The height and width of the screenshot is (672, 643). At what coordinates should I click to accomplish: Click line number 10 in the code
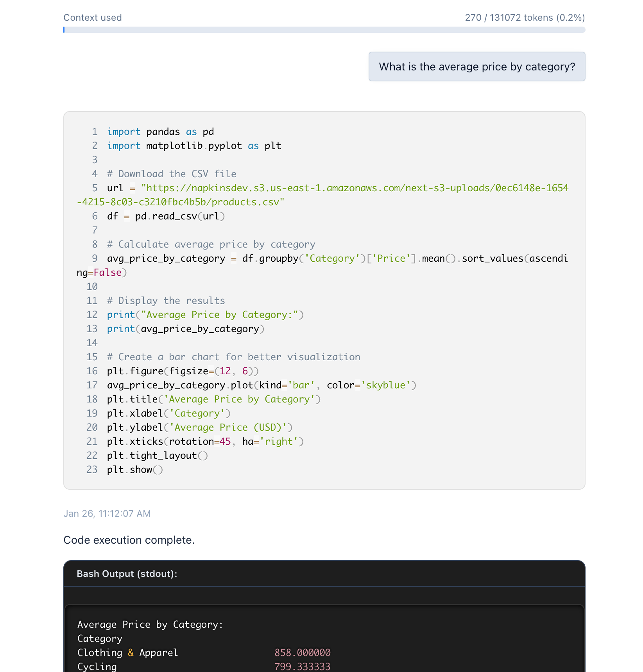pyautogui.click(x=92, y=287)
